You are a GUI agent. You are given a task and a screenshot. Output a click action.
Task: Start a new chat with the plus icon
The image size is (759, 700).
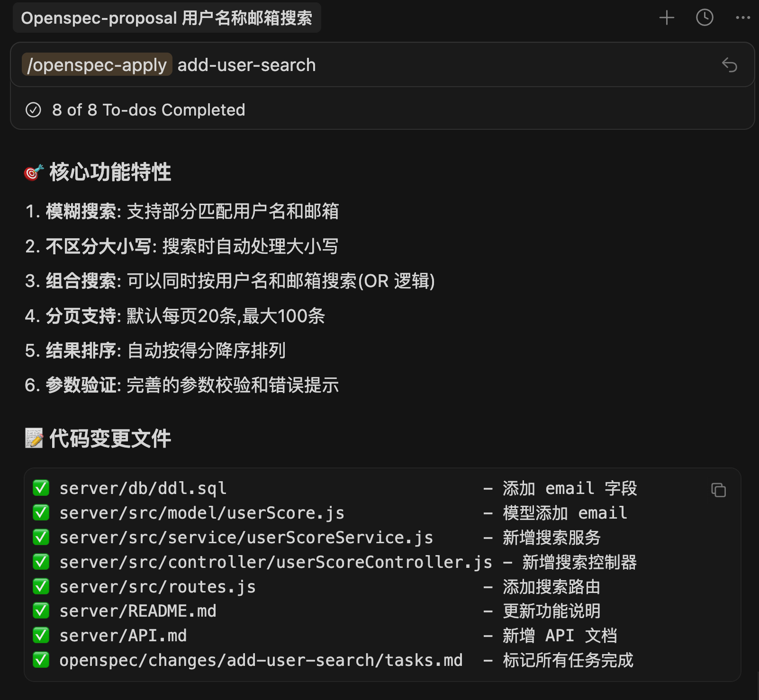[667, 18]
